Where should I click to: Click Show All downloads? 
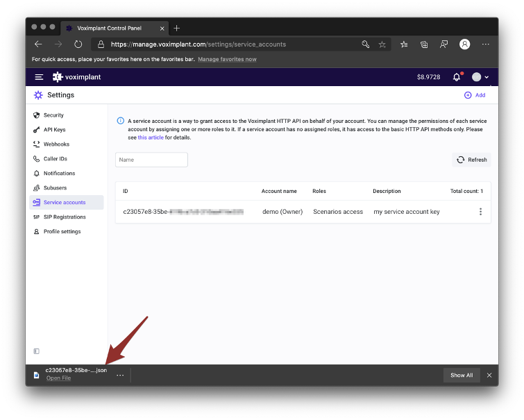462,376
